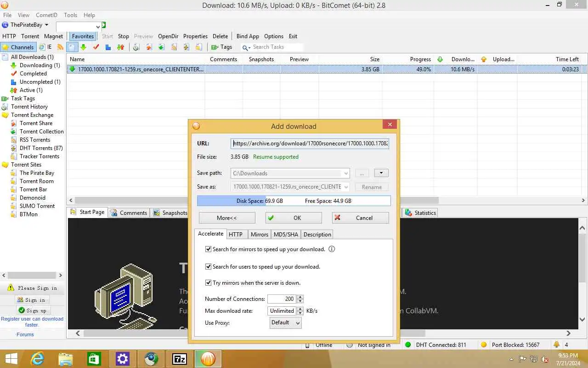Click the red checkmark Completed filter icon

coord(96,47)
